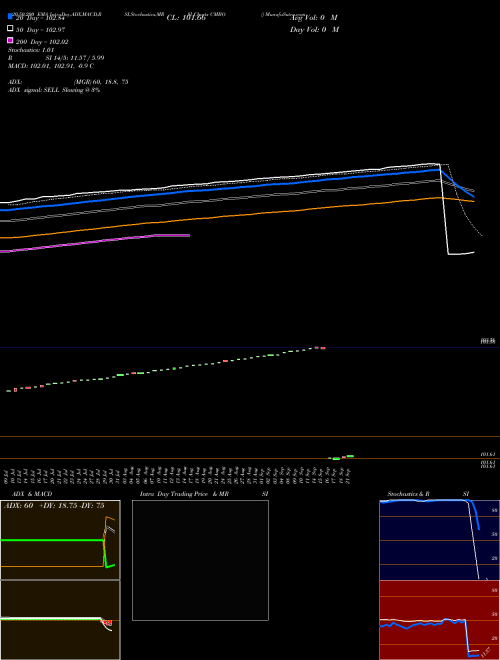Click the magenta 200 Day legend square
Image resolution: width=500 pixels, height=660 pixels.
tap(10, 40)
